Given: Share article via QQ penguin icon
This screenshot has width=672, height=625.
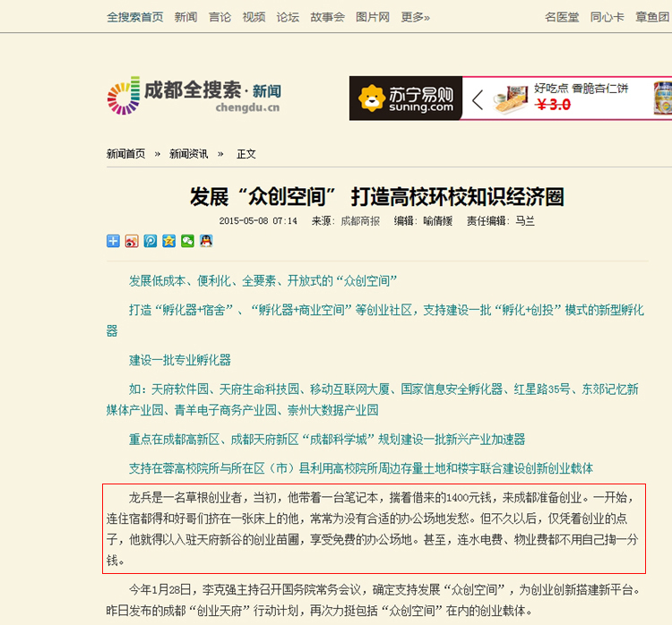Looking at the screenshot, I should coord(206,241).
